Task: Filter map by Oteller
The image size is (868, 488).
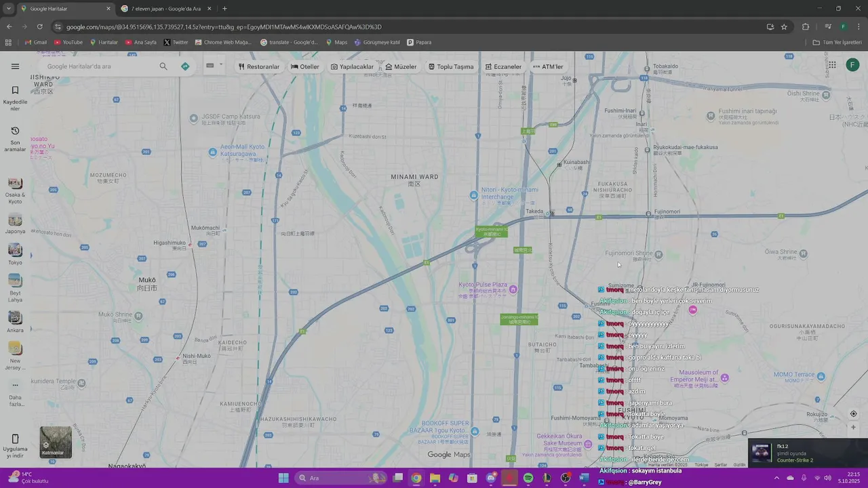Action: (305, 66)
